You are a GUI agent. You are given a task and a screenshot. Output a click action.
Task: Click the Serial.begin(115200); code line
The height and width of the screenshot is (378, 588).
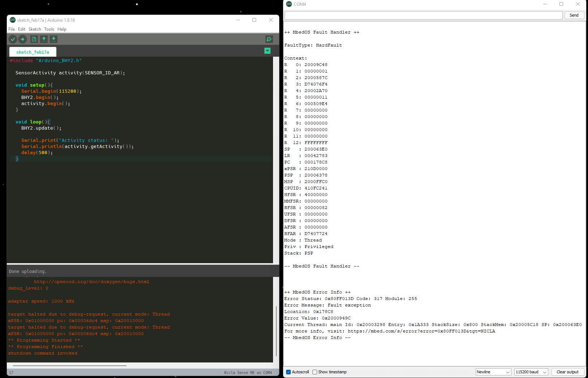coord(51,91)
